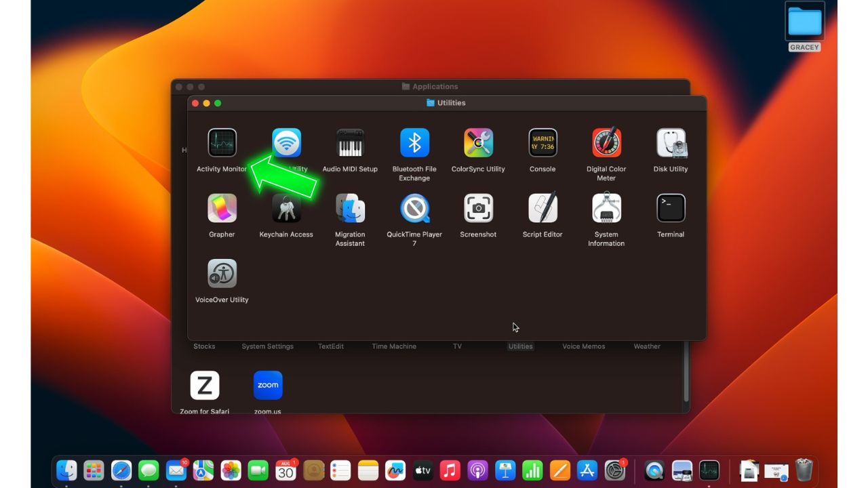868x488 pixels.
Task: Open Messages from the Dock
Action: click(149, 470)
